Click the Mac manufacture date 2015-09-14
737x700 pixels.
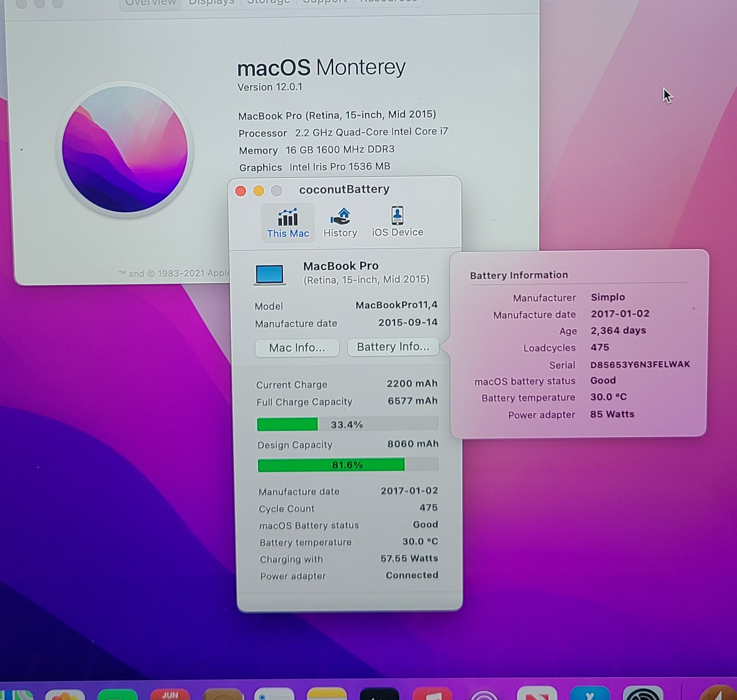point(408,322)
